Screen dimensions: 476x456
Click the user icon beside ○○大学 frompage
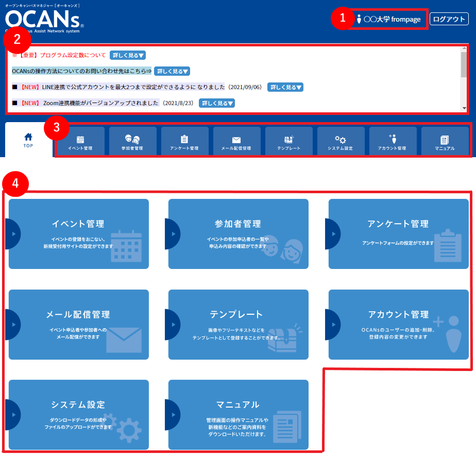(x=359, y=19)
